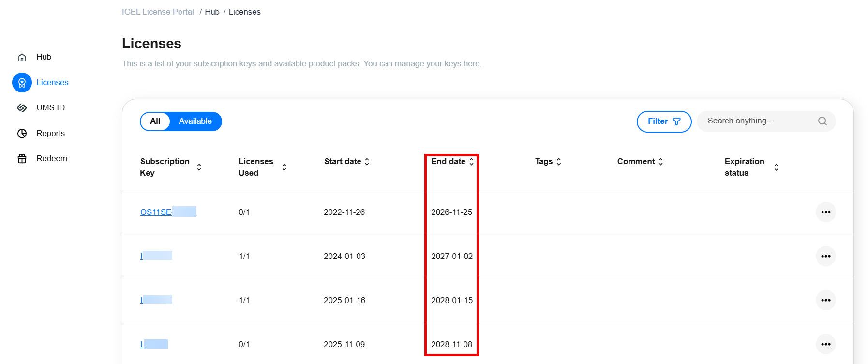The height and width of the screenshot is (364, 868).
Task: Sort by the Start date column
Action: (367, 162)
